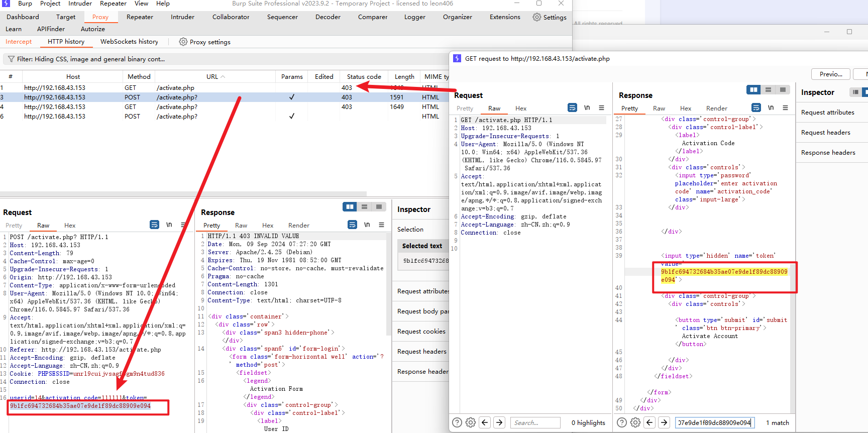
Task: Show non-printable chars in main Response panel
Action: pos(367,225)
